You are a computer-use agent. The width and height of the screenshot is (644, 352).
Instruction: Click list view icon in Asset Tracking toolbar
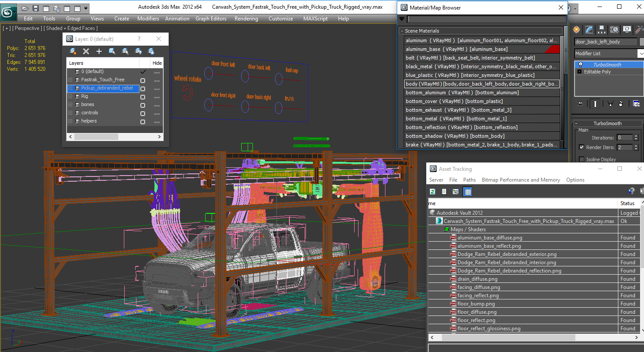pos(444,192)
